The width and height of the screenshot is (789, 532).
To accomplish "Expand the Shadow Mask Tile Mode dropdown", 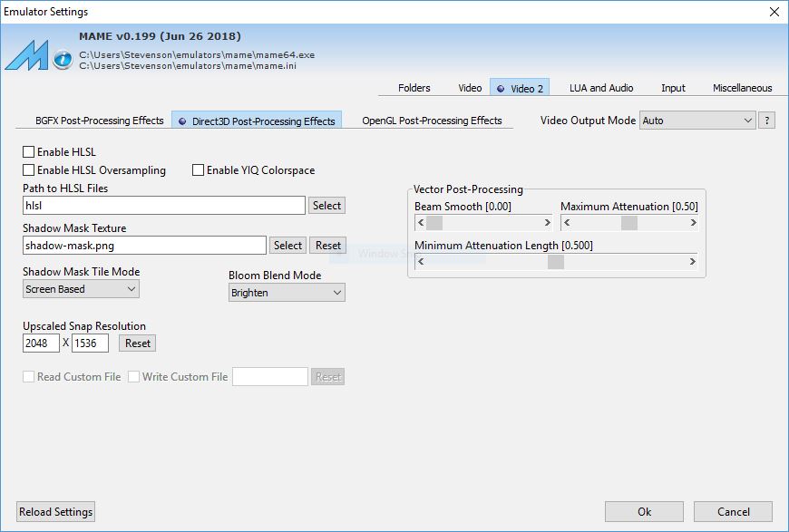I will pyautogui.click(x=81, y=289).
